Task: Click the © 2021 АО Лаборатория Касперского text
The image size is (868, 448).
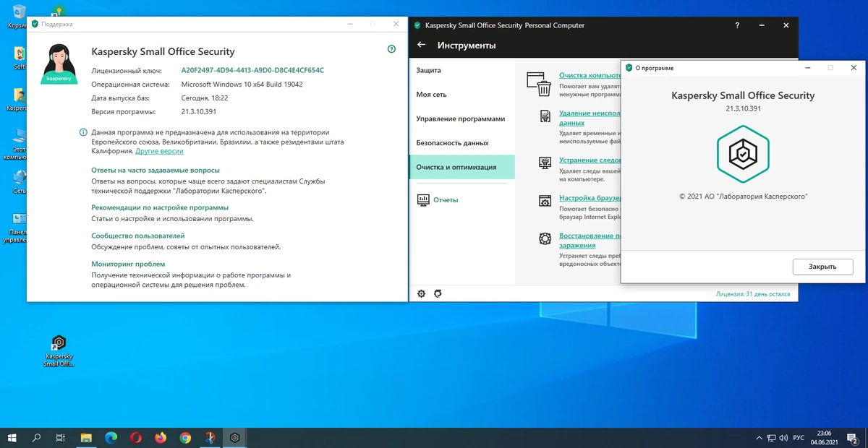Action: 743,196
